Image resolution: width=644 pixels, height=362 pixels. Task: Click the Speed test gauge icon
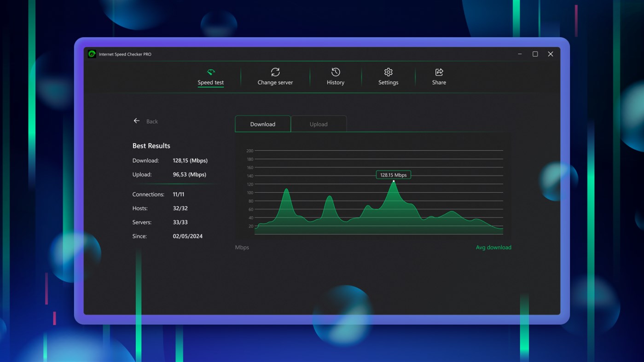[x=211, y=72]
